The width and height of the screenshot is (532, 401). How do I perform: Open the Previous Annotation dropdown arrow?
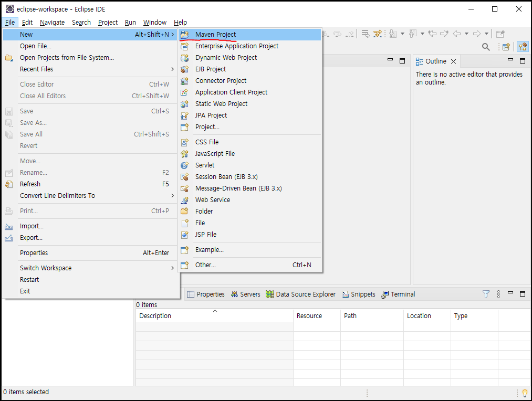point(422,34)
